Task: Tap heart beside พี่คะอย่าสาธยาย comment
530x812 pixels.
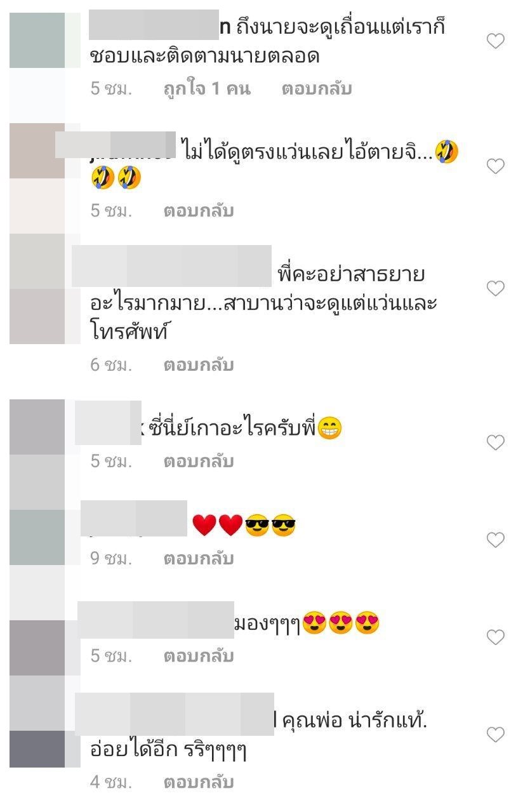Action: click(495, 289)
